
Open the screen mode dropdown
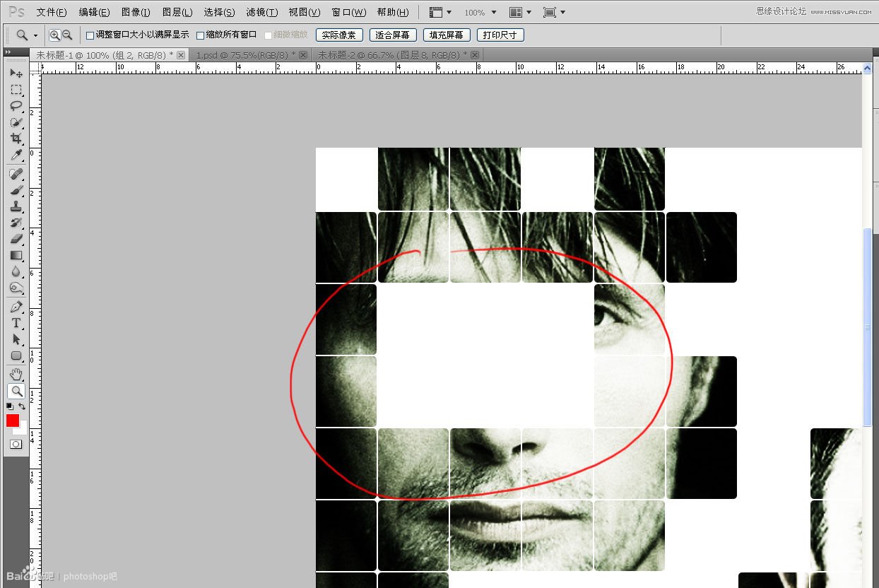[x=555, y=13]
